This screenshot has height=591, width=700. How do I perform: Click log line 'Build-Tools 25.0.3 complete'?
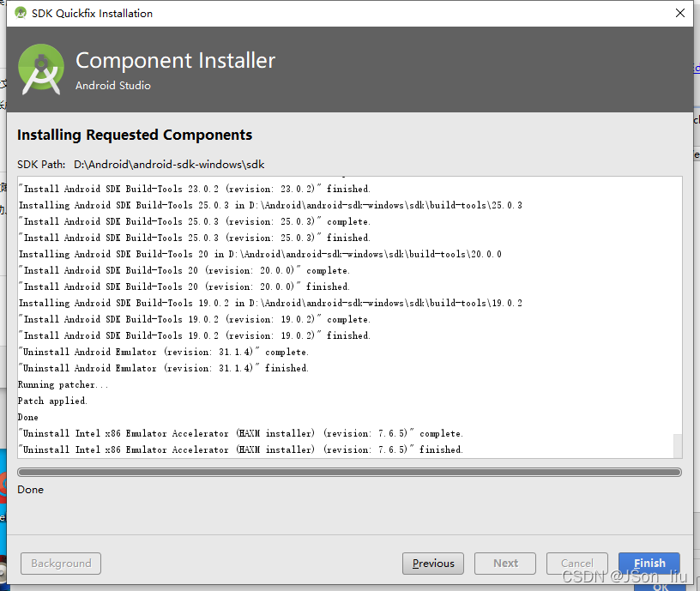coord(195,221)
